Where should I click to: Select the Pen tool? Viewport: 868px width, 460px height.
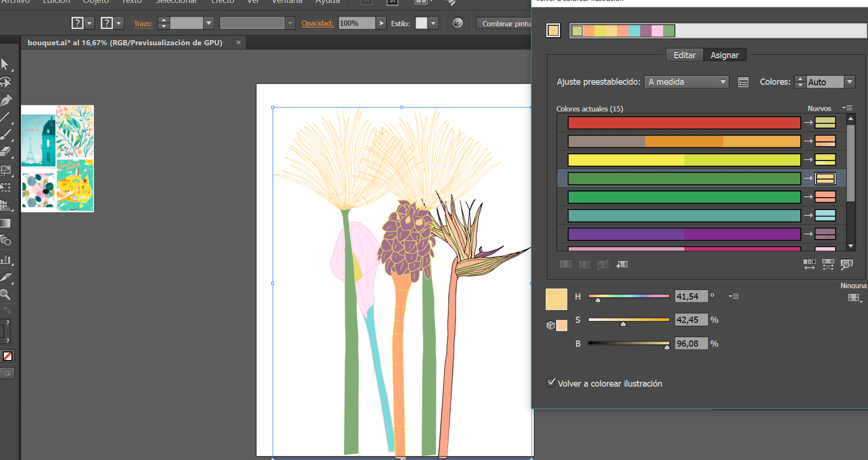tap(6, 101)
